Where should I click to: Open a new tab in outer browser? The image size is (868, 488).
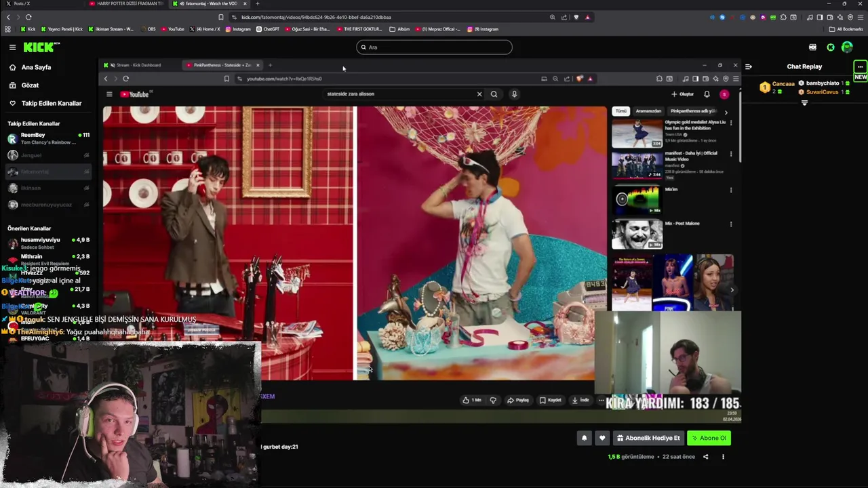point(257,3)
